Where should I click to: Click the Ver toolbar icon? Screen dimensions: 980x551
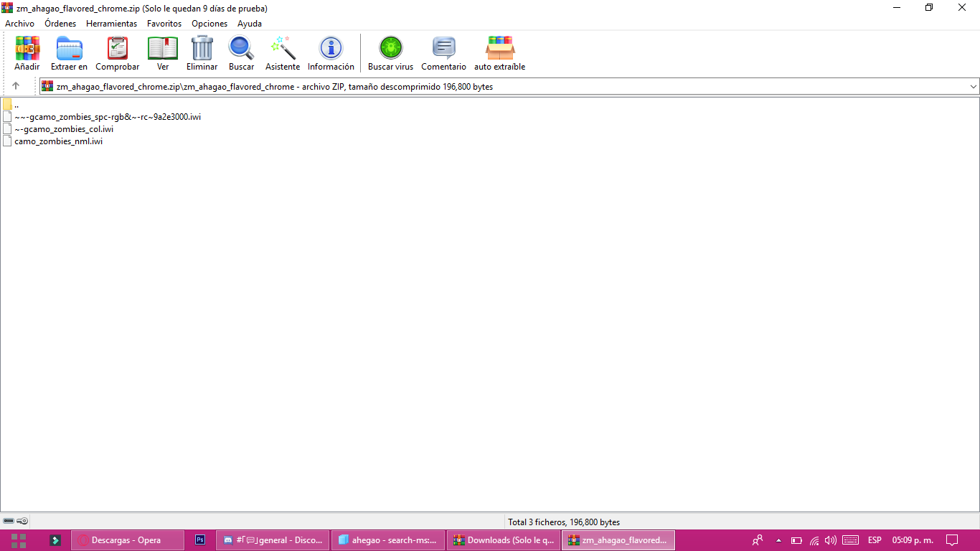(x=163, y=54)
